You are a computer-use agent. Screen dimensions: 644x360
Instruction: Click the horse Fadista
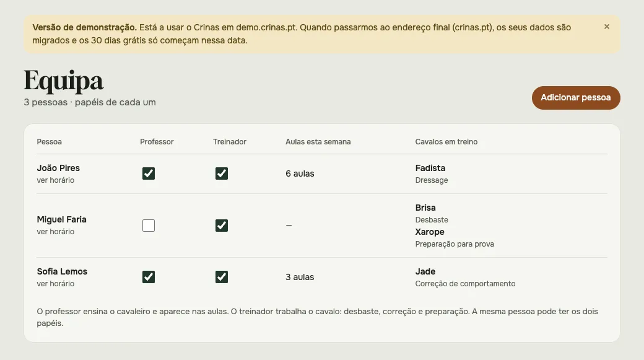point(430,168)
